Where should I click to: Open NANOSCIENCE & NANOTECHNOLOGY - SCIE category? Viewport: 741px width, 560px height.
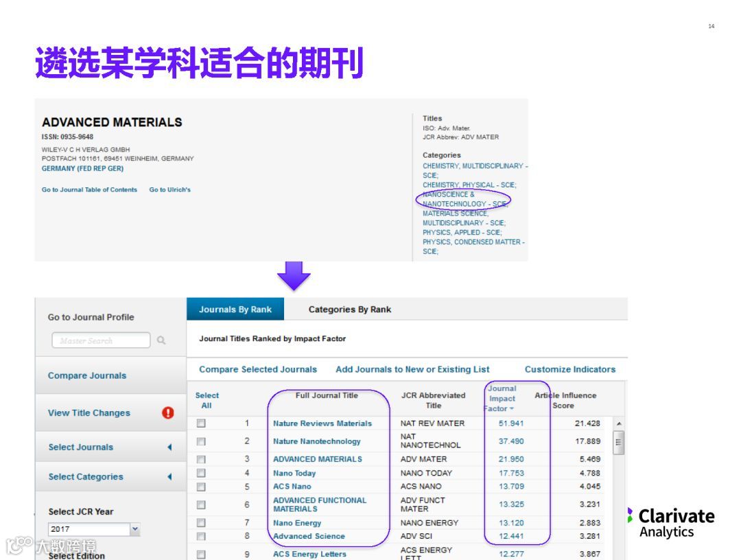[465, 199]
